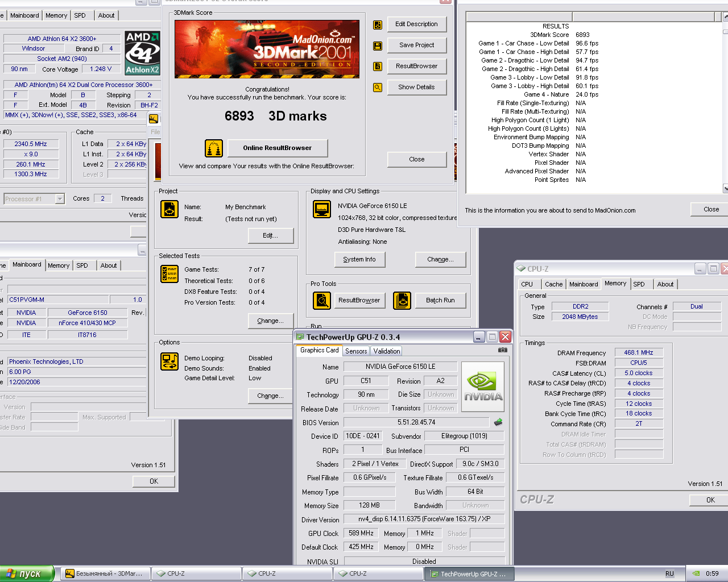The image size is (728, 582).
Task: Click Change... button in Options section
Action: 271,396
